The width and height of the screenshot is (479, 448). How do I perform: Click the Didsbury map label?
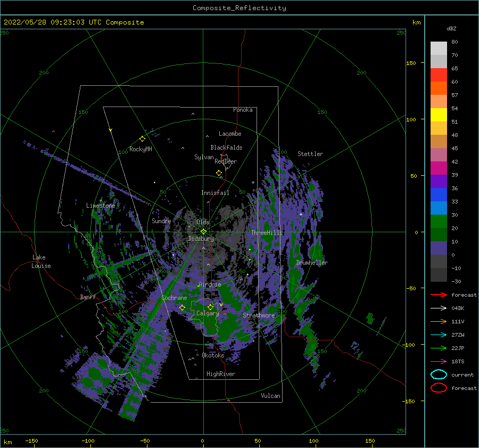tap(201, 239)
